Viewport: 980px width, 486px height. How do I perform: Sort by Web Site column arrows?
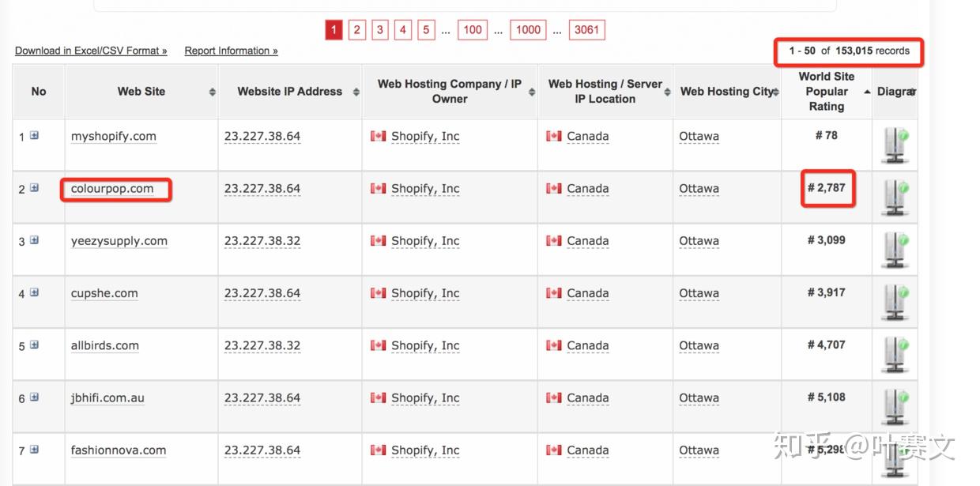click(x=212, y=92)
